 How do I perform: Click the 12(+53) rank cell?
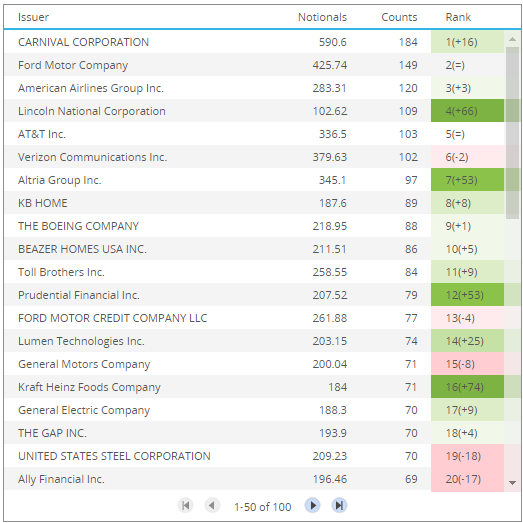467,295
